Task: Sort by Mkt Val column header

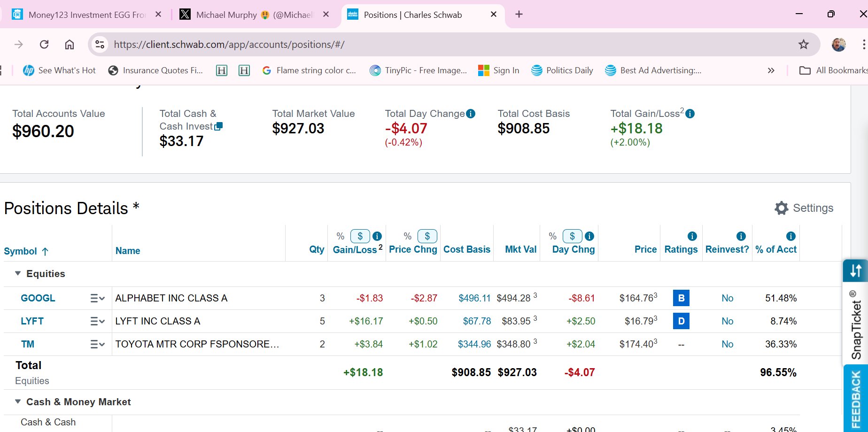Action: [521, 249]
